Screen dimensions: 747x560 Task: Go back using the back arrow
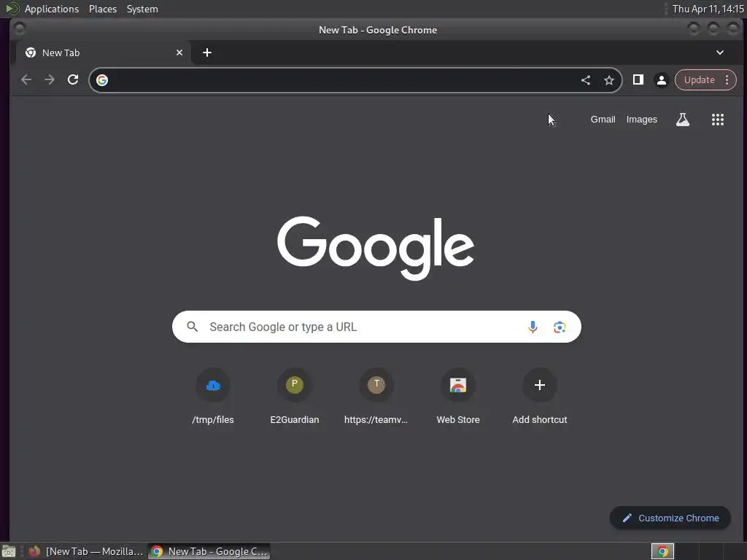coord(26,79)
